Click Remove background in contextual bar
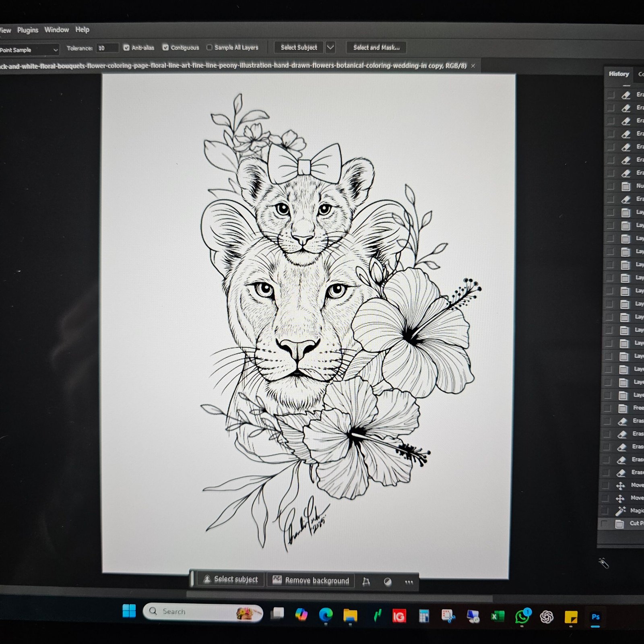 tap(311, 580)
